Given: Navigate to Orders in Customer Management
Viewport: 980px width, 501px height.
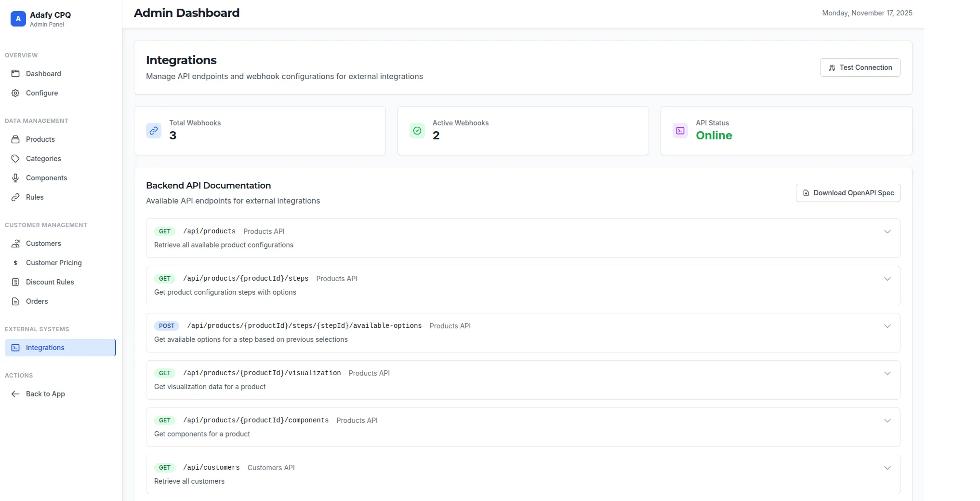Looking at the screenshot, I should [x=36, y=301].
